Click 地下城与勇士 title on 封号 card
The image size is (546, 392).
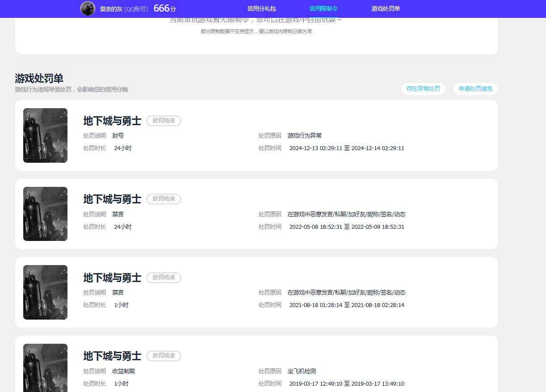[x=112, y=121]
